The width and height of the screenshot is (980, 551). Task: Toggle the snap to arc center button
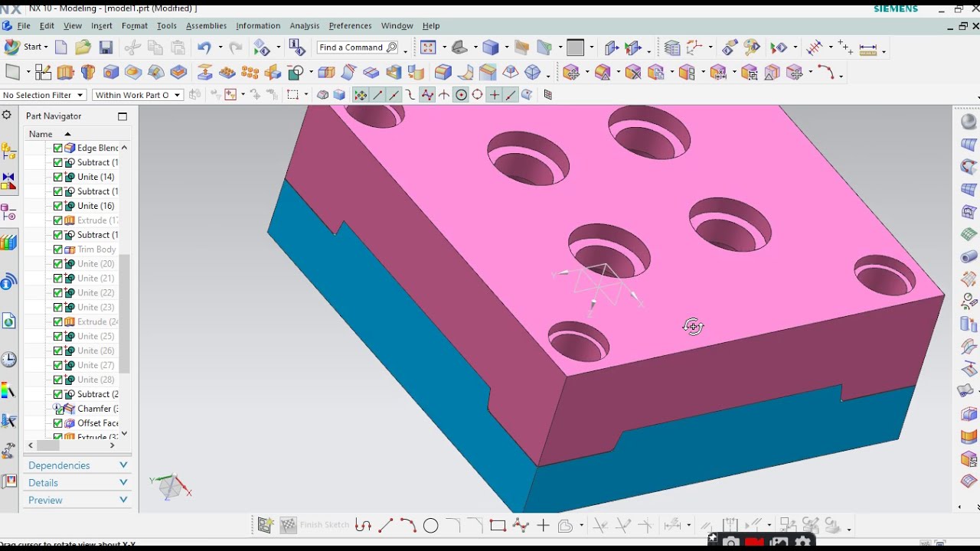point(461,95)
